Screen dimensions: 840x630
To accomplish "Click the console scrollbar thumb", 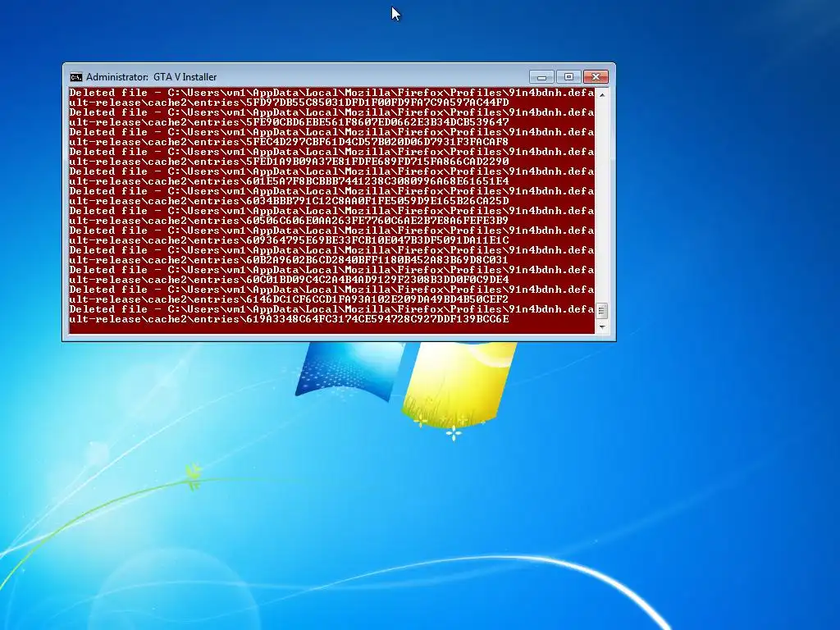I will pyautogui.click(x=602, y=311).
